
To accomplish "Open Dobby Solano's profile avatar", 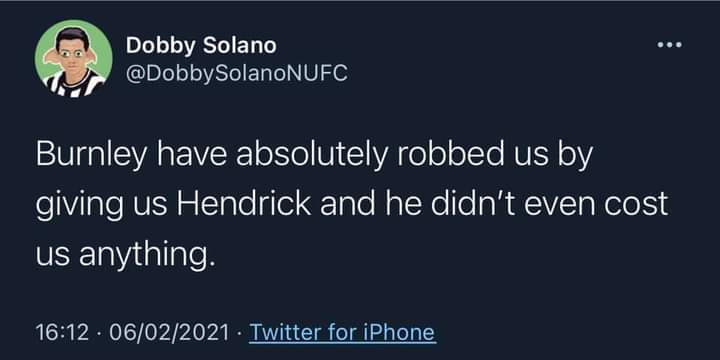I will tap(73, 58).
